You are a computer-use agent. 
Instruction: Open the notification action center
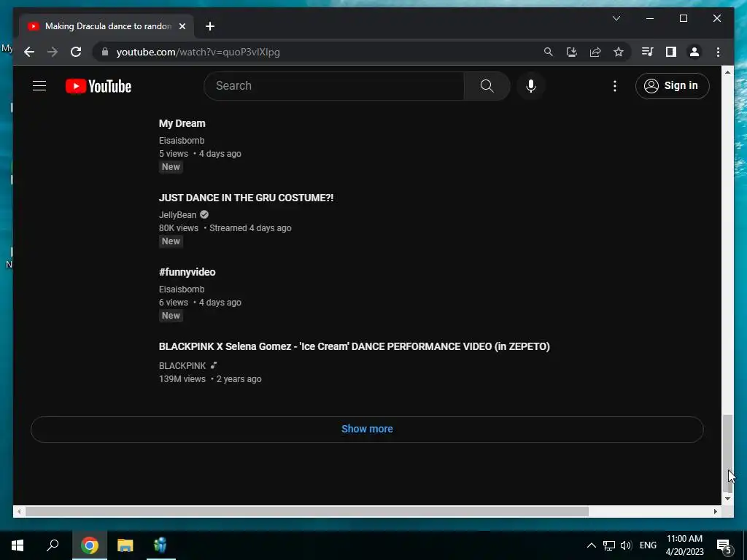point(724,545)
